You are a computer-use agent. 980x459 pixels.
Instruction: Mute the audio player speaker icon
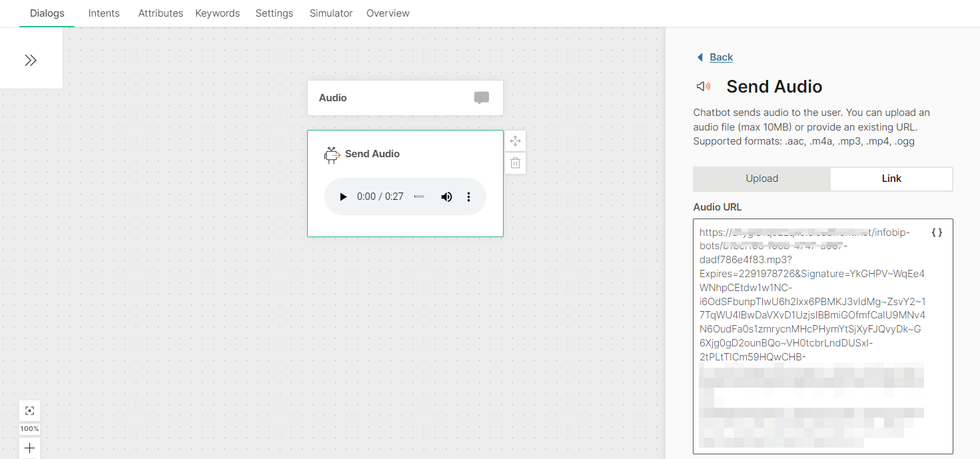tap(446, 197)
